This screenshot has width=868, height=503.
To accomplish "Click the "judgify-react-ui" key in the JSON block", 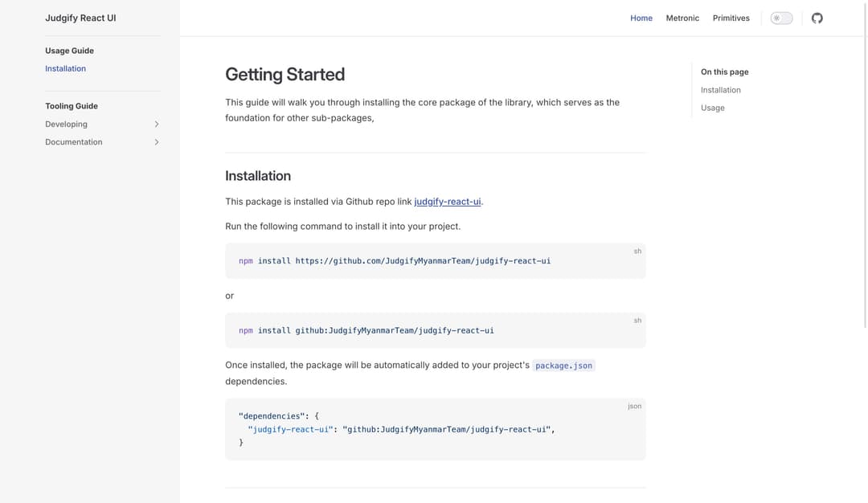I will click(291, 429).
